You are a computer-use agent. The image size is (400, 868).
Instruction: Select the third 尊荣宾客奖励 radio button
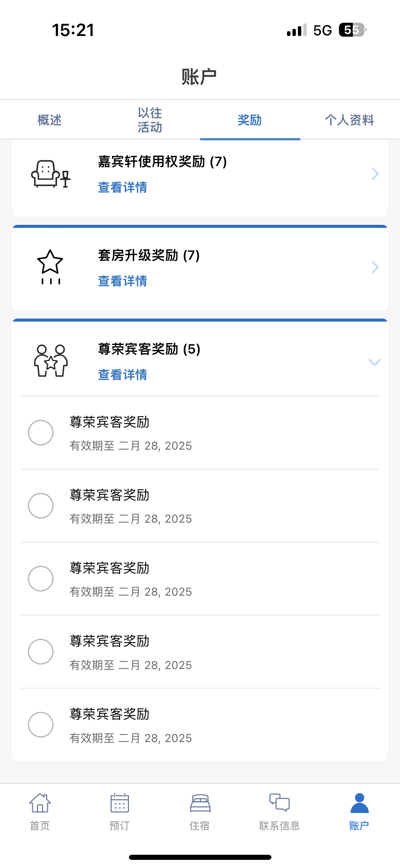(41, 579)
